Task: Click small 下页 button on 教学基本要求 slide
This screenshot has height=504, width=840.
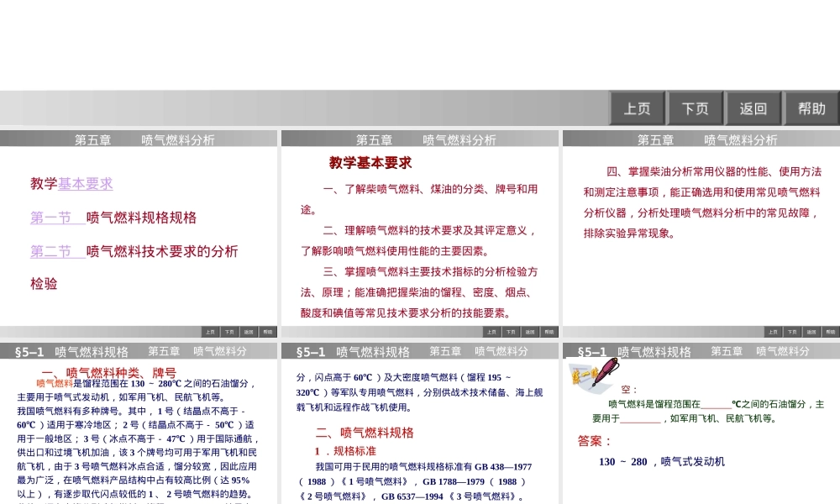Action: 511,332
